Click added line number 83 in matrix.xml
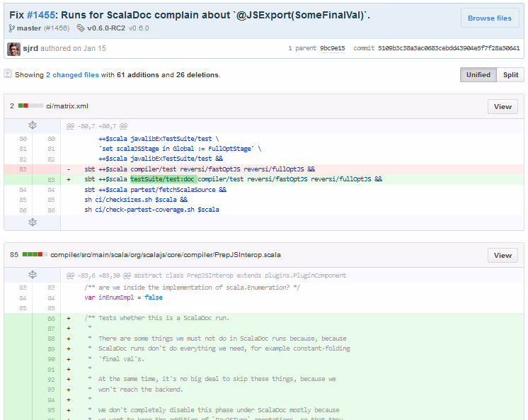 pos(51,180)
